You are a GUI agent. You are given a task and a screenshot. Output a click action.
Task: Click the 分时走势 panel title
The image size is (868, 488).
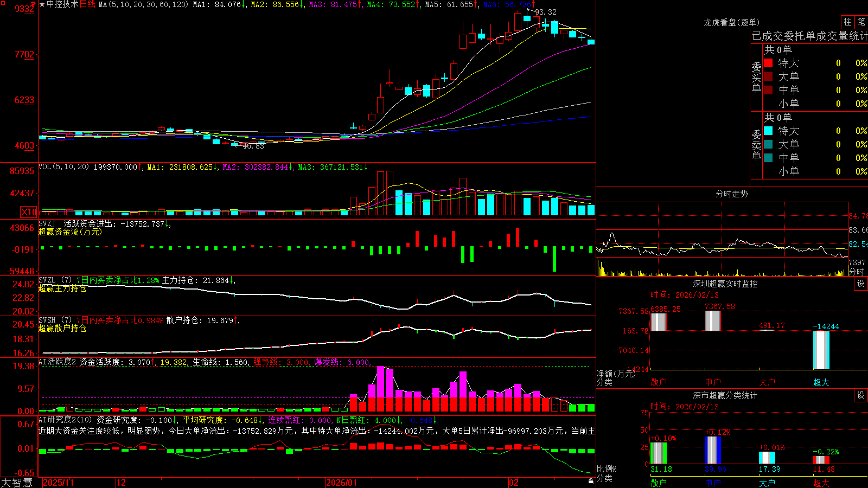(x=731, y=194)
